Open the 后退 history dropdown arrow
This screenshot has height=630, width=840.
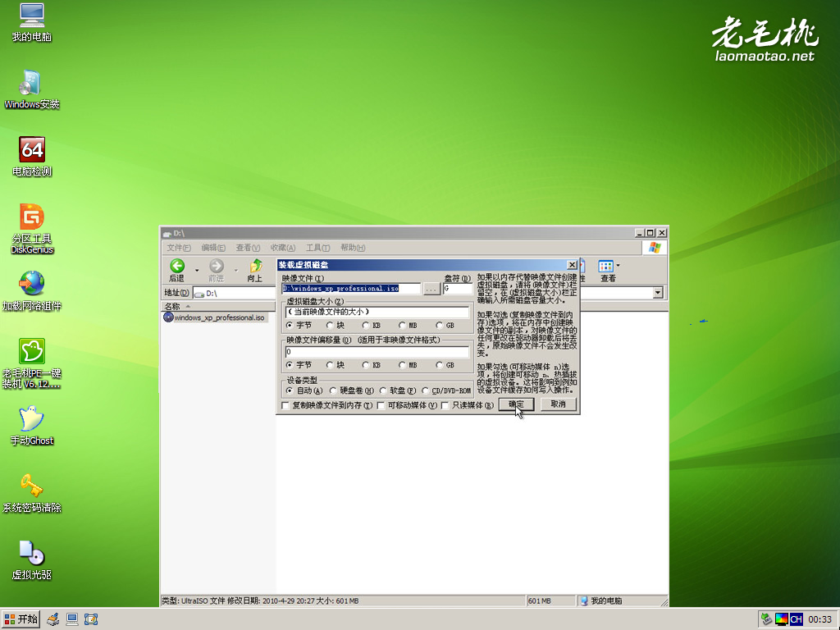pyautogui.click(x=197, y=270)
